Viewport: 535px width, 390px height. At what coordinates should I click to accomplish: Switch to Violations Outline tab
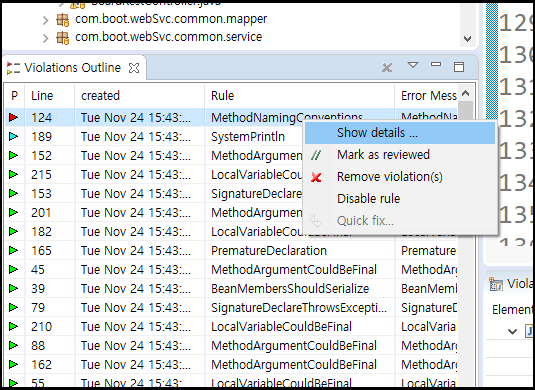(x=72, y=68)
